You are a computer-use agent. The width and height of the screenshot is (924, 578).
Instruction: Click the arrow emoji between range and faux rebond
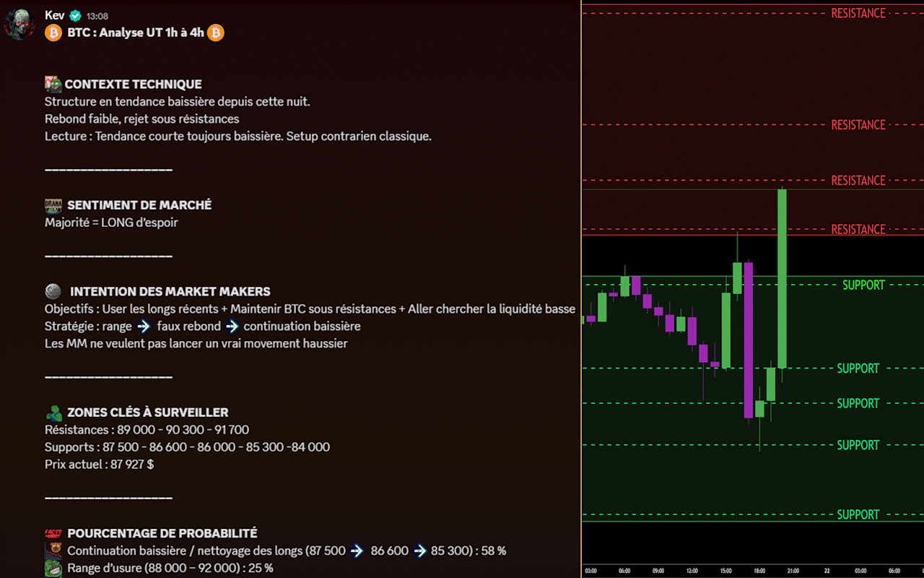click(x=144, y=327)
